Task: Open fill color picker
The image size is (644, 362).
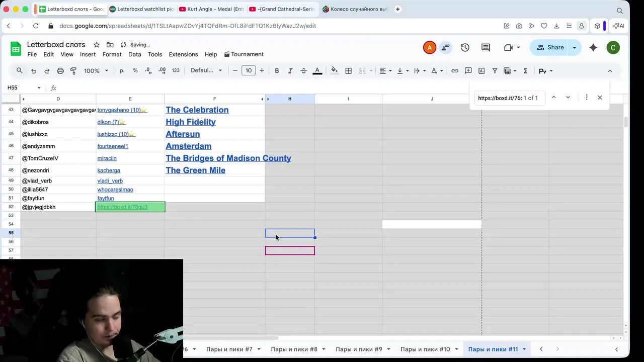Action: tap(334, 71)
